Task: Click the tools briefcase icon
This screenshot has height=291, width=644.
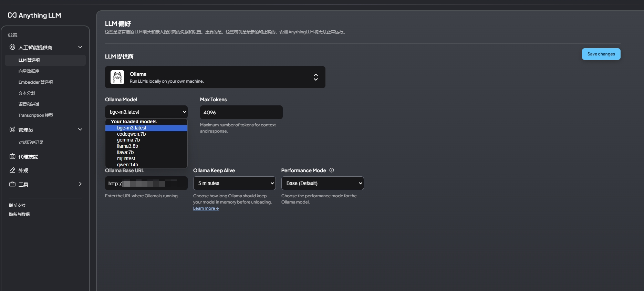Action: (x=12, y=184)
